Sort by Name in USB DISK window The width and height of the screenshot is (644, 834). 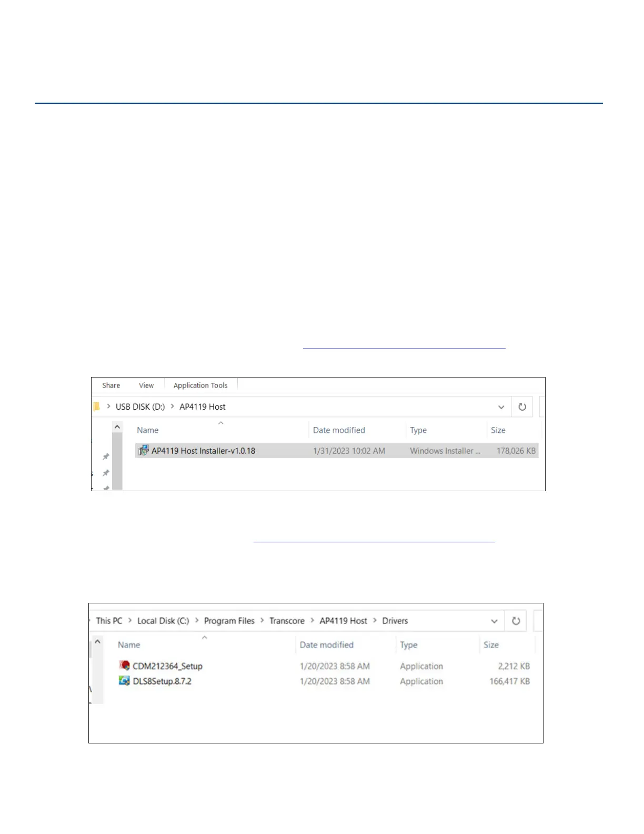[x=147, y=430]
